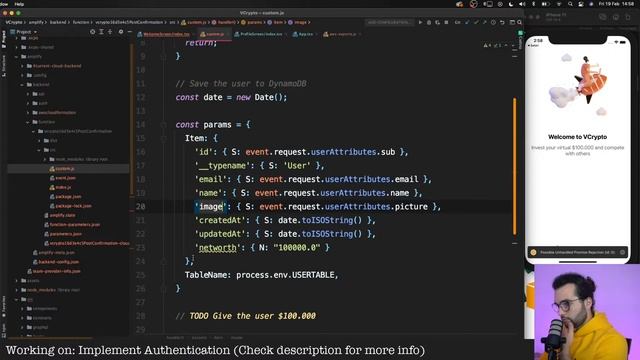Image resolution: width=640 pixels, height=360 pixels.
Task: Click the Search Everywhere magnifier in IDE toolbar
Action: click(x=519, y=22)
